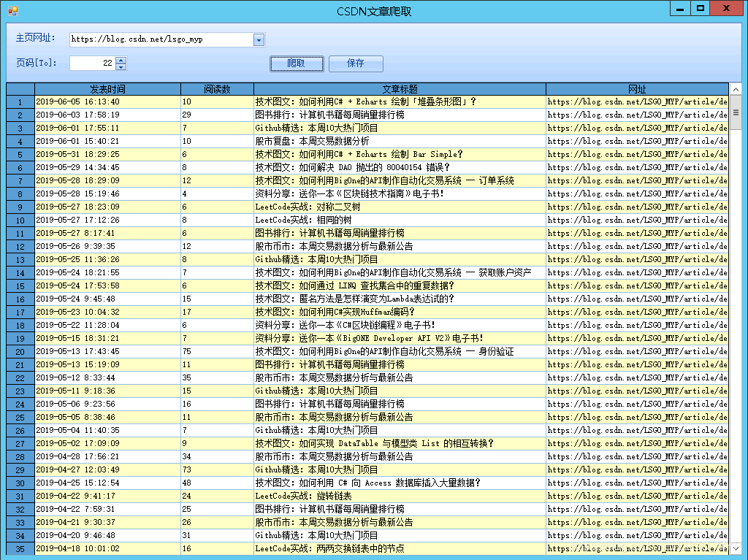Click date cell 2019-06-03 17:58:19
This screenshot has width=748, height=560.
tap(108, 115)
